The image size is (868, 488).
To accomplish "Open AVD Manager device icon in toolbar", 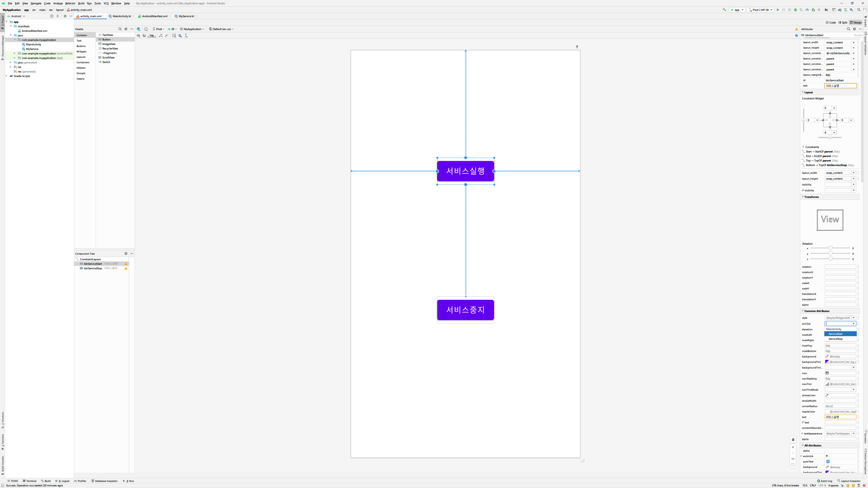I will coord(846,10).
